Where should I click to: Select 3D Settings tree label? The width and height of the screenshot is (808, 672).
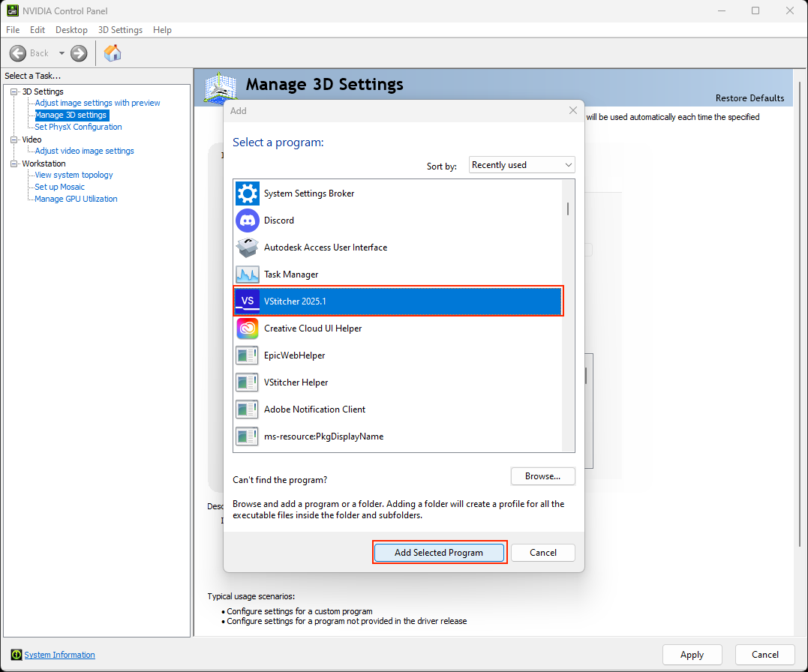(x=43, y=91)
